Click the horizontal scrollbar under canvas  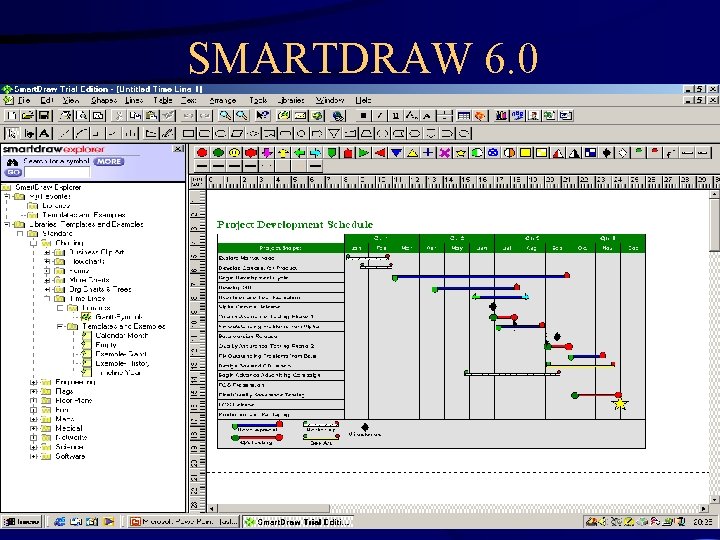458,508
